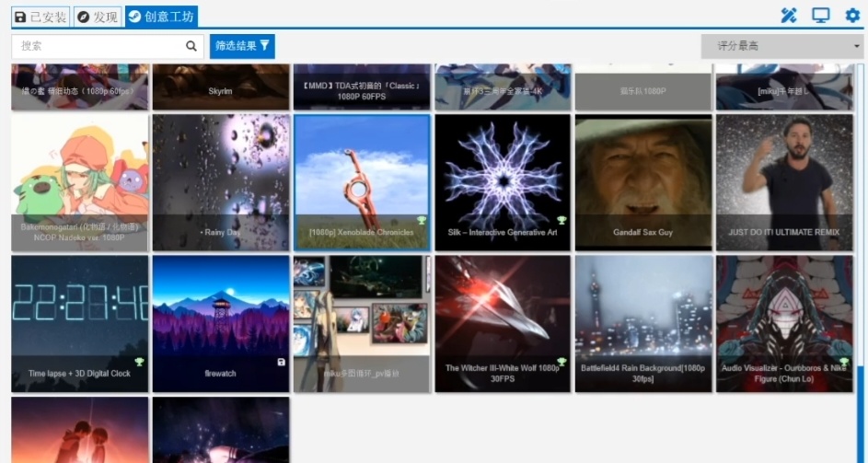
Task: Click trophy icon on Audio Visualizer Ouroboros
Action: click(x=844, y=362)
